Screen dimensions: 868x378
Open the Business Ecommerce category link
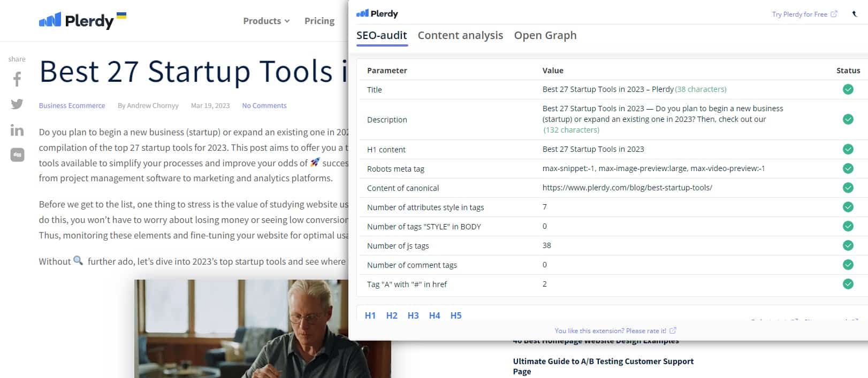point(72,105)
